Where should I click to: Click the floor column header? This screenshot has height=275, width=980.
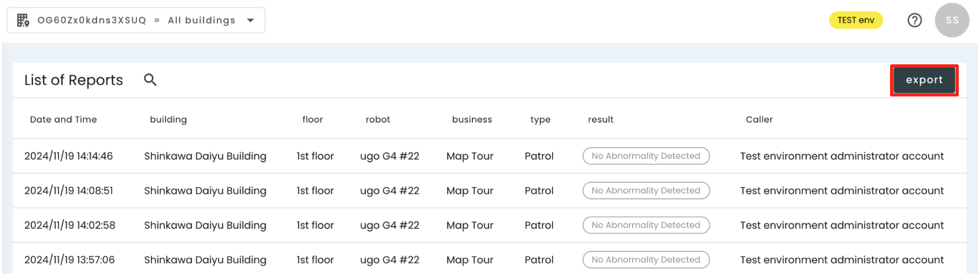pos(312,119)
